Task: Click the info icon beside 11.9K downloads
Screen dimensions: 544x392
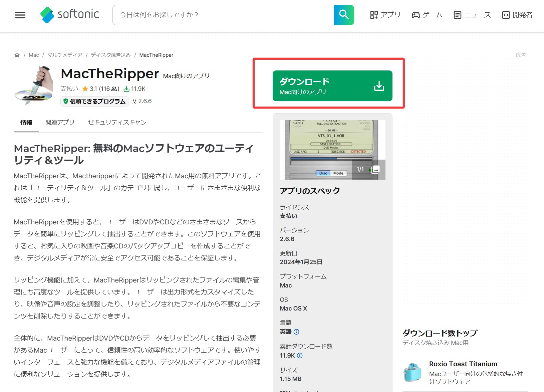Action: [x=300, y=356]
